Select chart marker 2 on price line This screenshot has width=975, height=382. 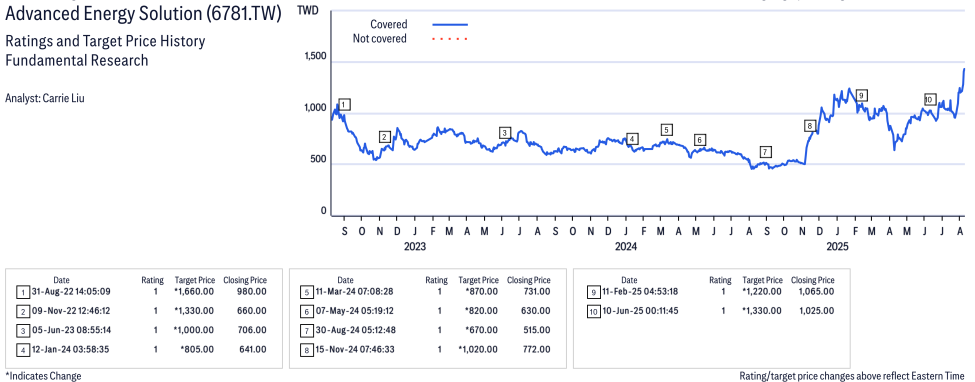click(385, 137)
